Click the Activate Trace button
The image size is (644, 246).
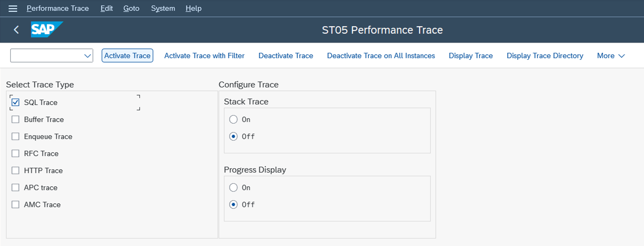pyautogui.click(x=127, y=56)
